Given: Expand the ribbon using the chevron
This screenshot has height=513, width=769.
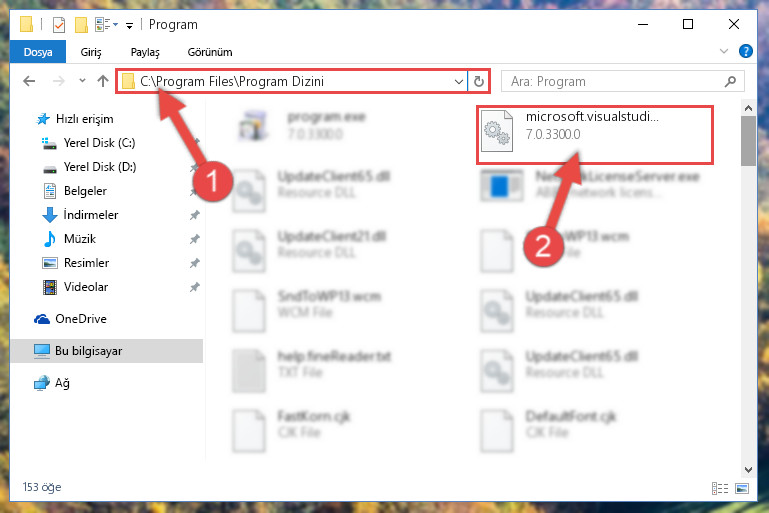Looking at the screenshot, I should point(723,51).
